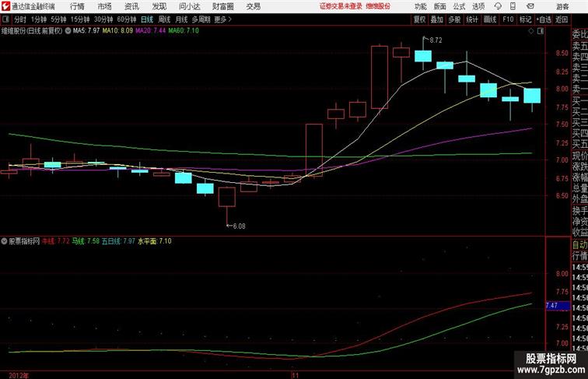Screen dimensions: 588x379
Task: Open the 问小达 menu
Action: 189,6
